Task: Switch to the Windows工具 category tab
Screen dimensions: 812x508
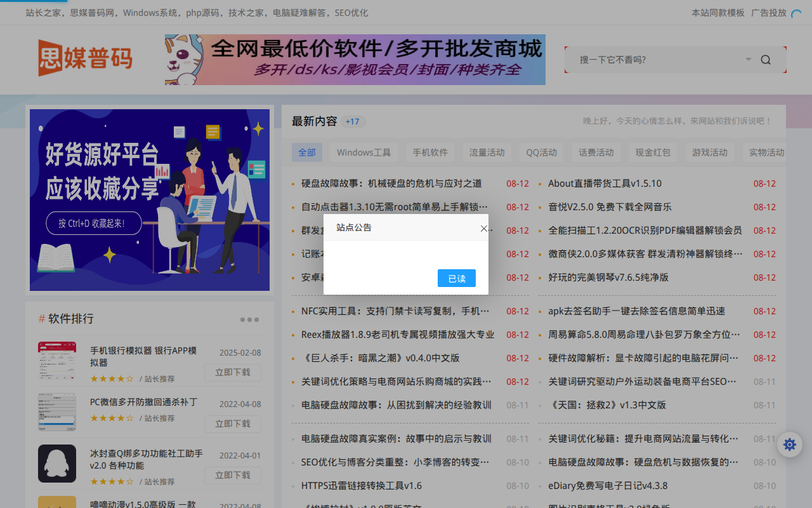Action: pyautogui.click(x=363, y=152)
